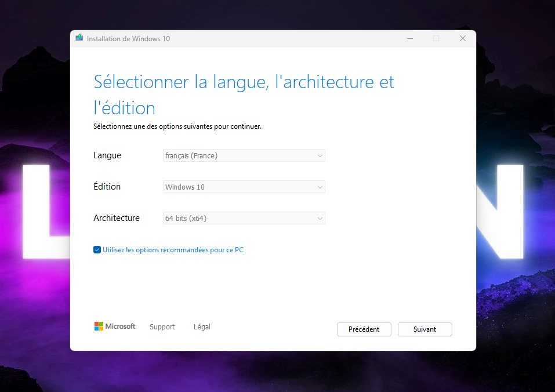Click the Windows setup icon in title bar
This screenshot has height=392, width=555.
(79, 38)
